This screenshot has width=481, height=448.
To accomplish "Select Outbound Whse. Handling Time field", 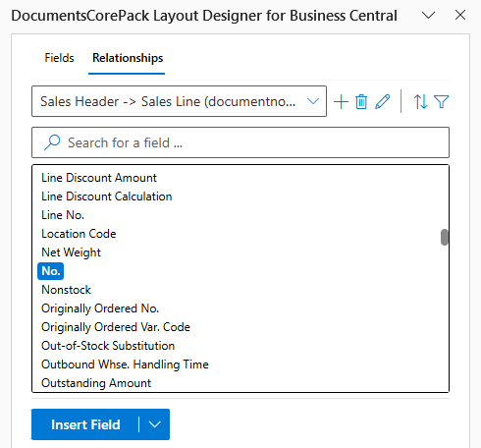I will pos(125,364).
